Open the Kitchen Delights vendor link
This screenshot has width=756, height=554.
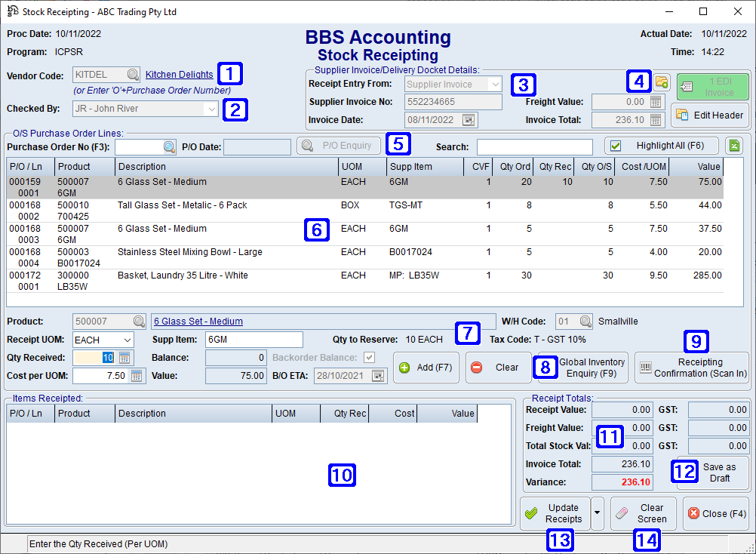[179, 75]
